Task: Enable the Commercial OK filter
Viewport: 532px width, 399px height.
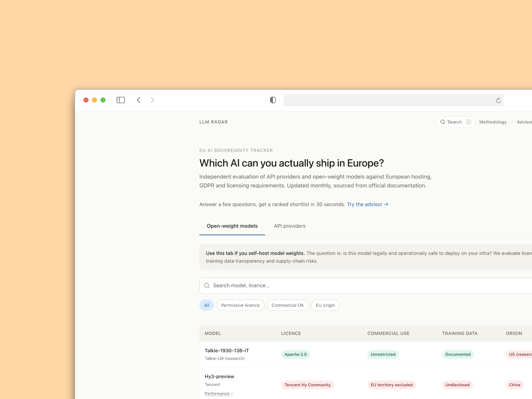Action: click(288, 305)
